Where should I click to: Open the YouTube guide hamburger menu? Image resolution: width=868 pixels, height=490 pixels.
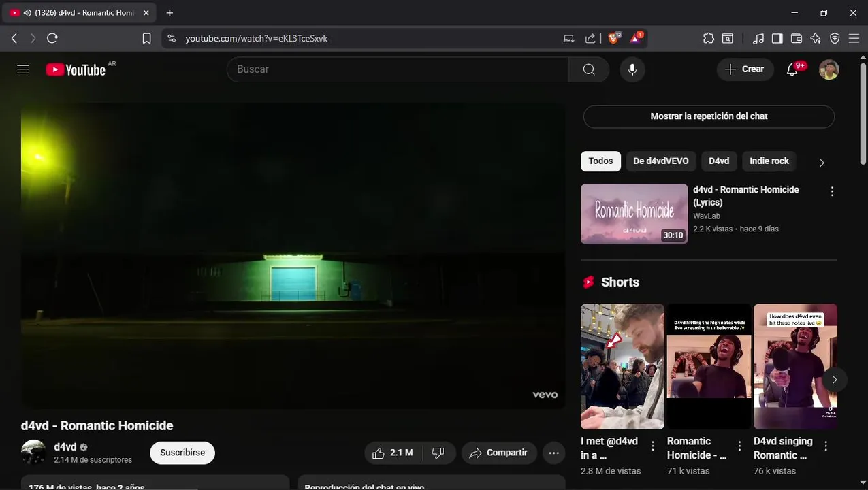coord(23,69)
